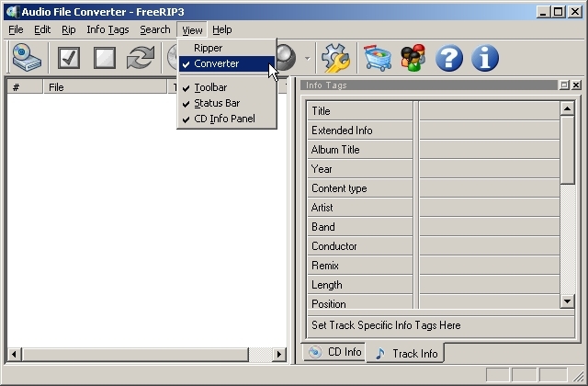
Task: Click the Info Tags vertical scrollbar thumb
Action: point(568,150)
